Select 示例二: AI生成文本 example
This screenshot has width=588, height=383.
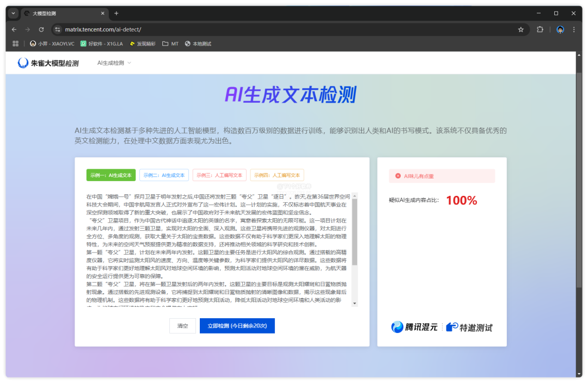click(164, 175)
